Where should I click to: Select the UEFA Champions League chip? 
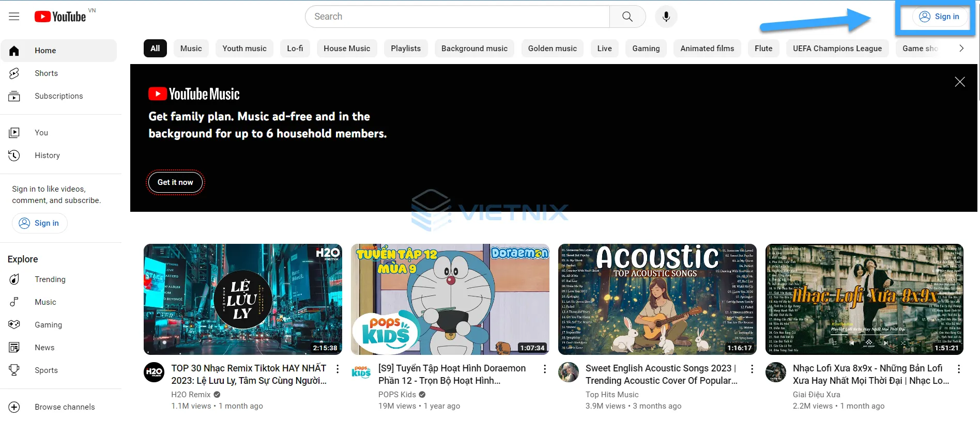pos(837,48)
